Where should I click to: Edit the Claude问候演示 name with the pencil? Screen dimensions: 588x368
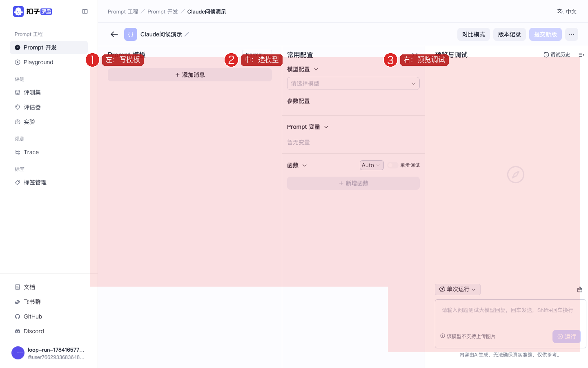click(x=187, y=34)
